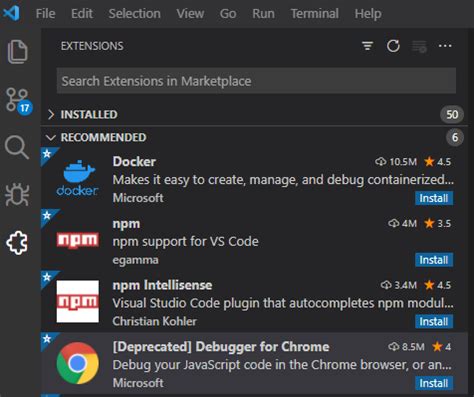Expand the INSTALLED section chevron

[x=51, y=114]
